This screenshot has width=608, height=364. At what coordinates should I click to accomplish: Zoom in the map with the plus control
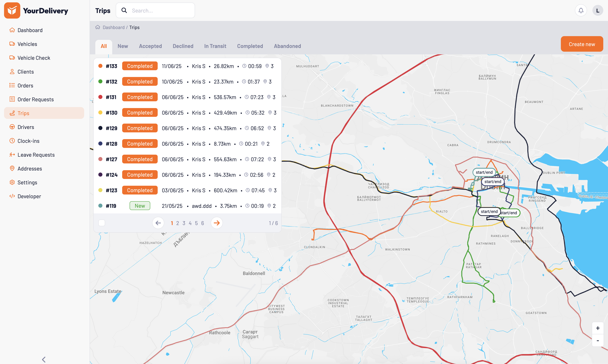598,328
